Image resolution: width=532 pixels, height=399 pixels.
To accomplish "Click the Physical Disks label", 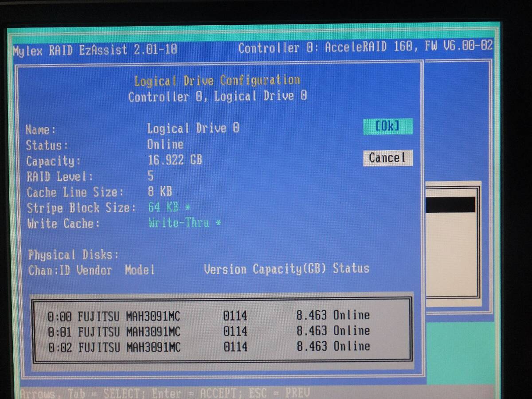I will [73, 255].
